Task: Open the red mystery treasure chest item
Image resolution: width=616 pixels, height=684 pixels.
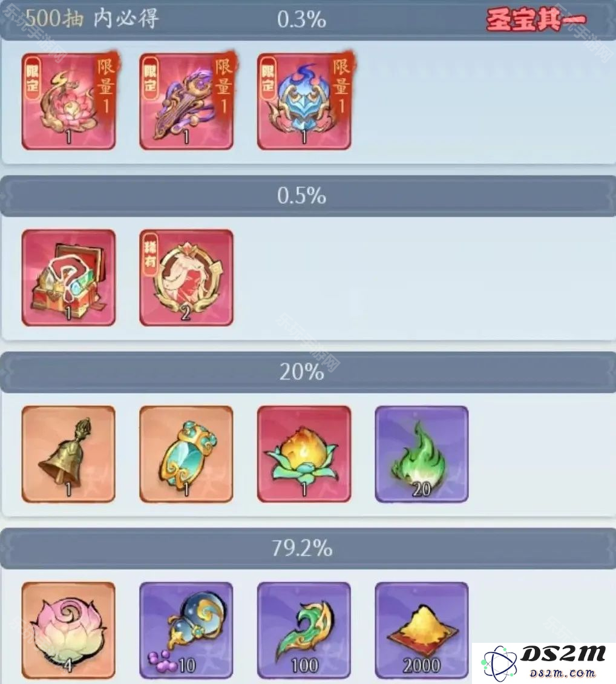Action: pos(68,278)
